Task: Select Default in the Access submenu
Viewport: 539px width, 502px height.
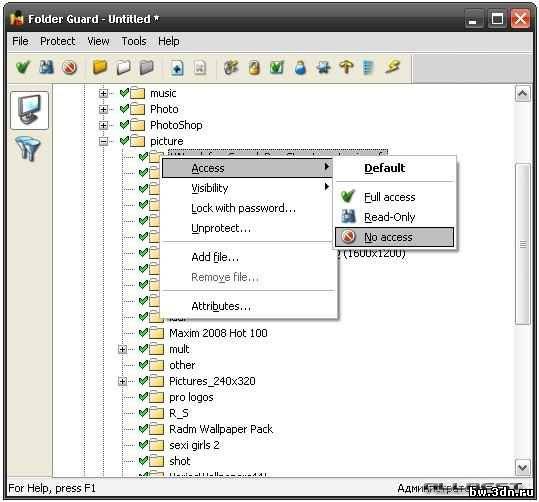Action: click(395, 168)
